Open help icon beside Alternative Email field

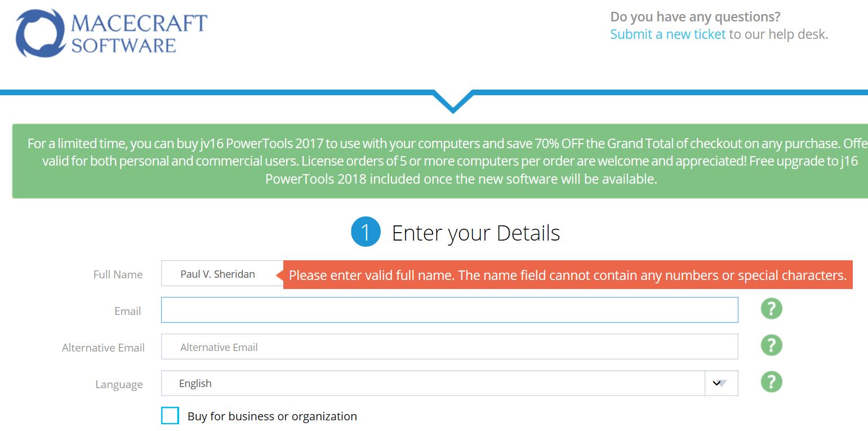point(771,345)
